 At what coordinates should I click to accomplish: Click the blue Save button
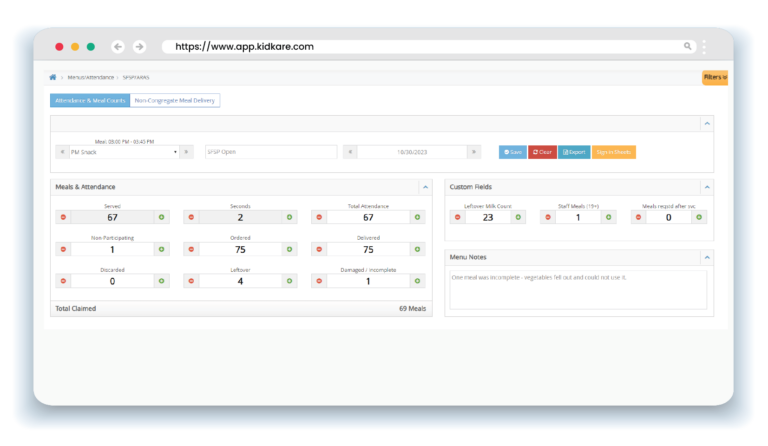coord(512,152)
